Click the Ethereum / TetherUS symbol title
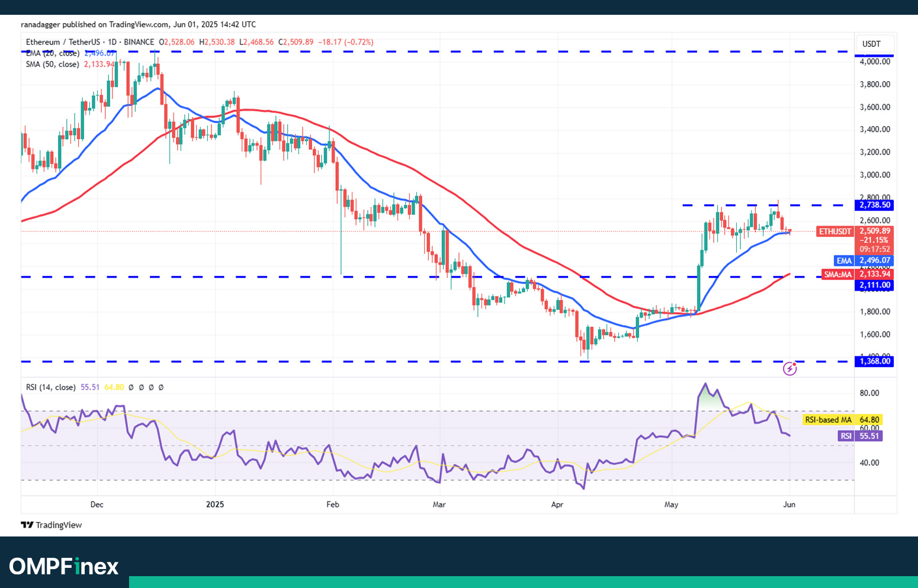This screenshot has width=918, height=588. [63, 42]
